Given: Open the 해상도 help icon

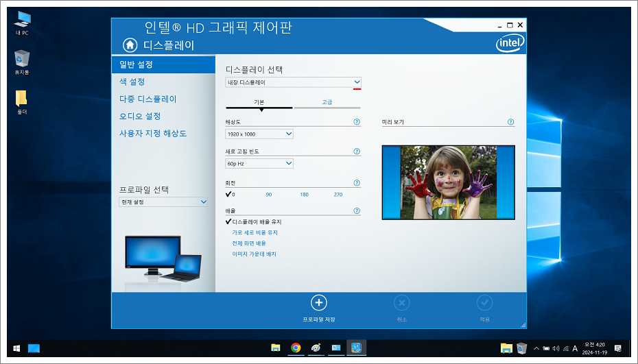Looking at the screenshot, I should 357,121.
